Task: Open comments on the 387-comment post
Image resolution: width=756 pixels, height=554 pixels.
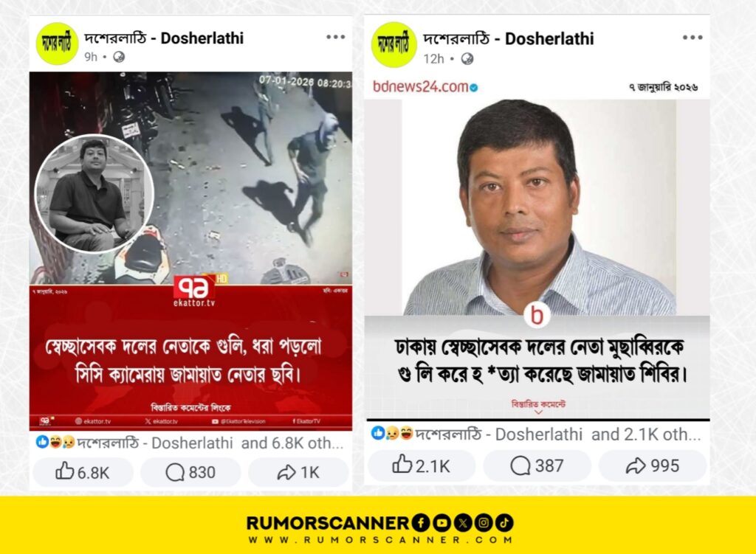Action: click(x=537, y=465)
